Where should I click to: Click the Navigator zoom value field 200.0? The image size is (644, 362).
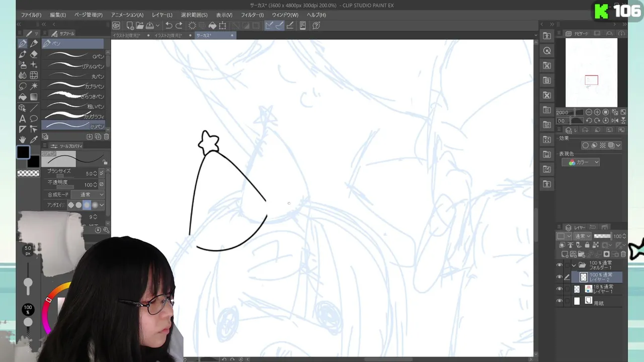[x=563, y=113]
